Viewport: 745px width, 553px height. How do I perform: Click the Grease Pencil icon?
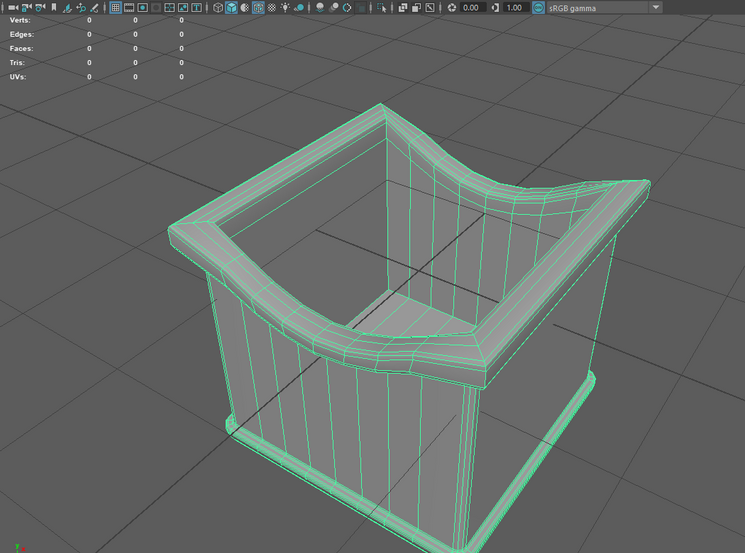94,8
